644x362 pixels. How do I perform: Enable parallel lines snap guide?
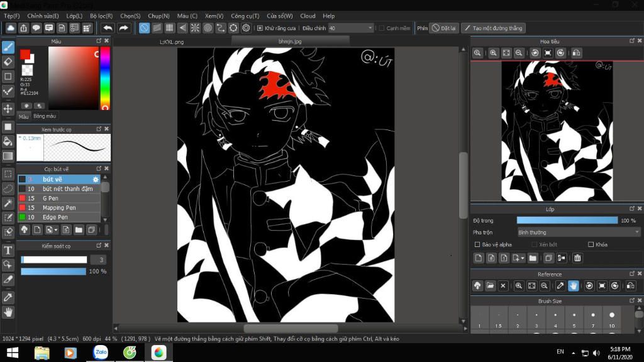click(x=157, y=28)
